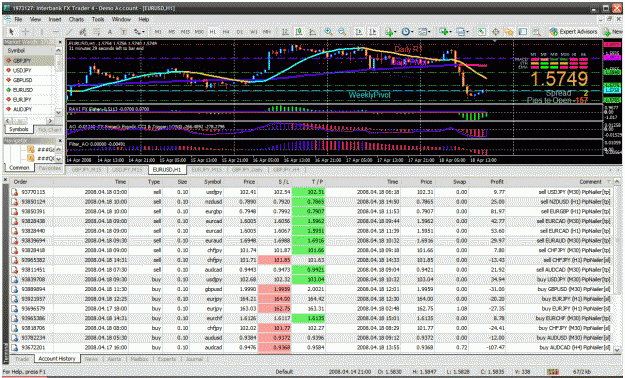
Task: Sort history by Order column header
Action: click(32, 182)
